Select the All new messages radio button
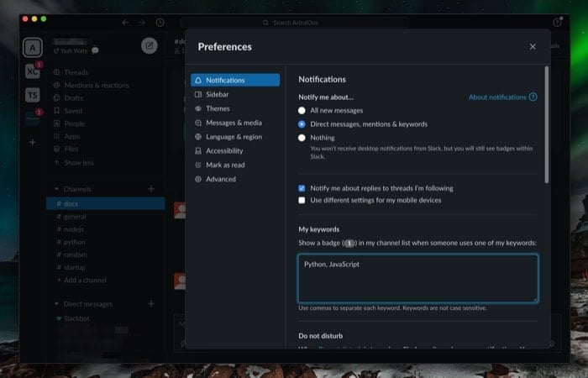588x378 pixels. pyautogui.click(x=302, y=111)
